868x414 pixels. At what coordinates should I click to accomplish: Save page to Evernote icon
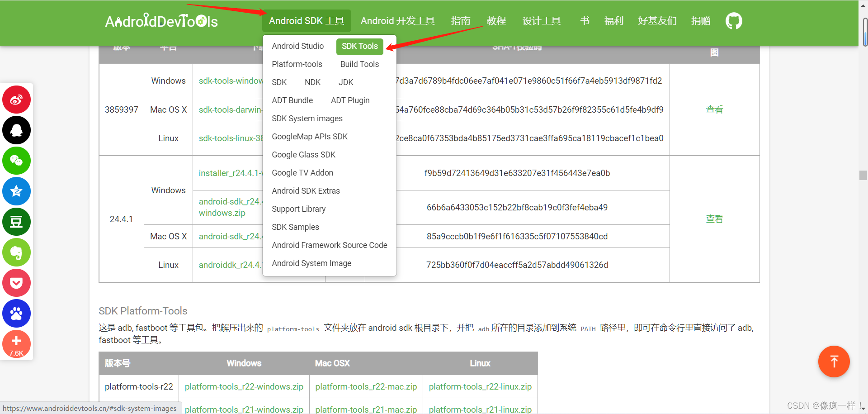[x=16, y=252]
